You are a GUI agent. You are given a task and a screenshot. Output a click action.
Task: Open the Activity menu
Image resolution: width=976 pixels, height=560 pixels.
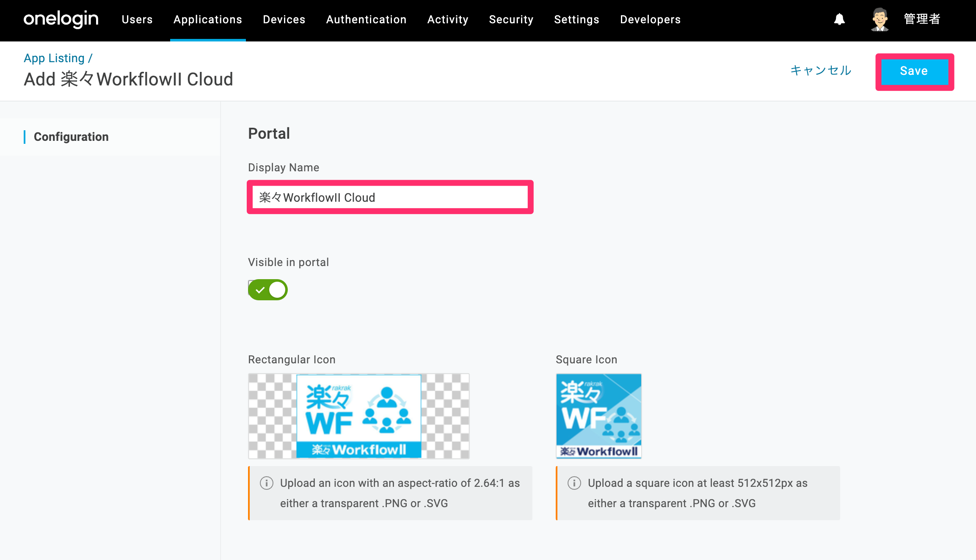click(x=448, y=19)
